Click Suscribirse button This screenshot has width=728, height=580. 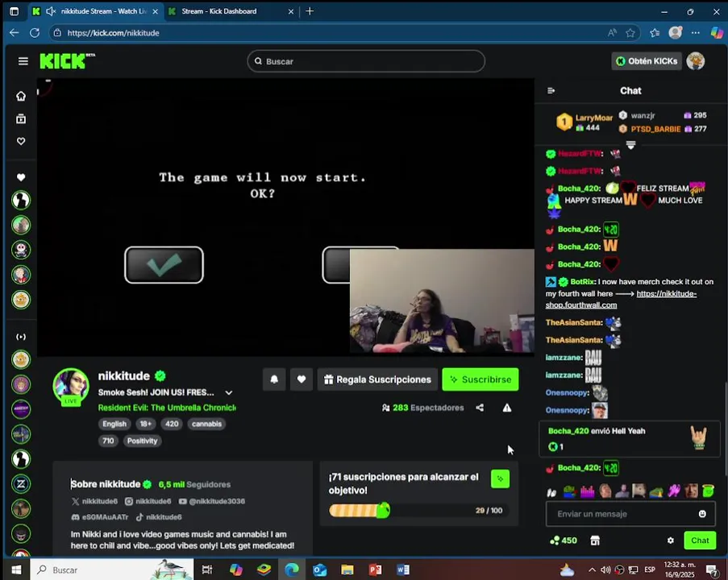coord(480,379)
